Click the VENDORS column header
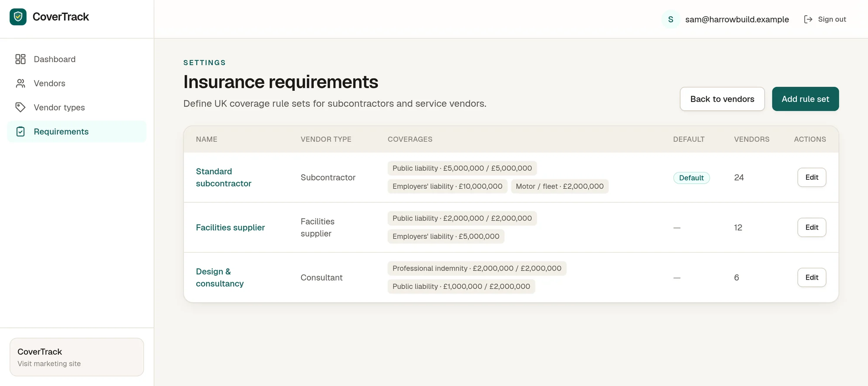868x386 pixels. 752,139
